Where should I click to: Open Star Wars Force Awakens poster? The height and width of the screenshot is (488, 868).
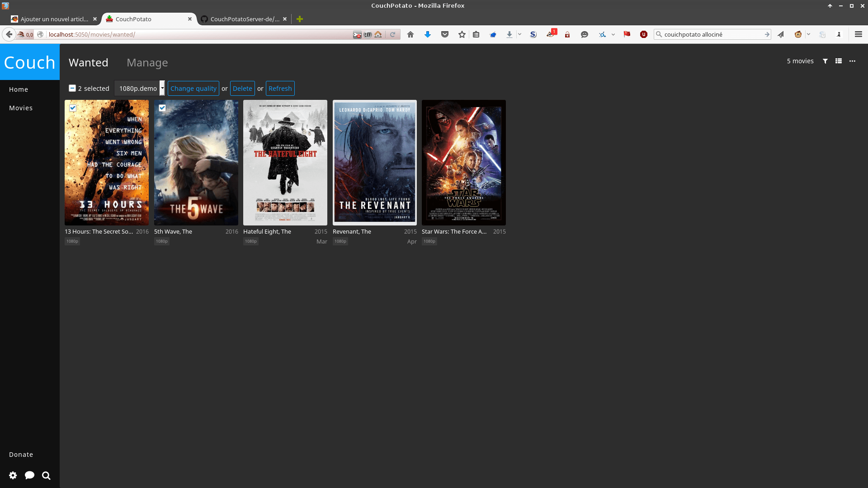point(464,163)
